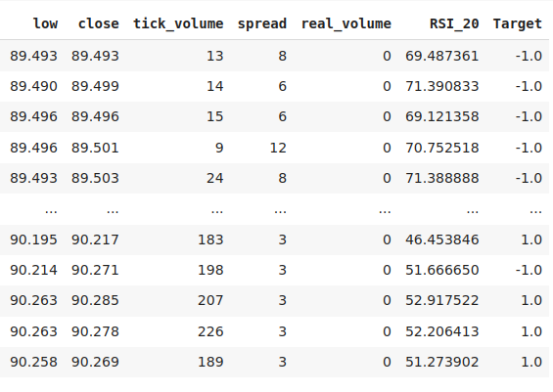The height and width of the screenshot is (392, 553).
Task: Click the "tick_volume" column header
Action: (x=178, y=23)
